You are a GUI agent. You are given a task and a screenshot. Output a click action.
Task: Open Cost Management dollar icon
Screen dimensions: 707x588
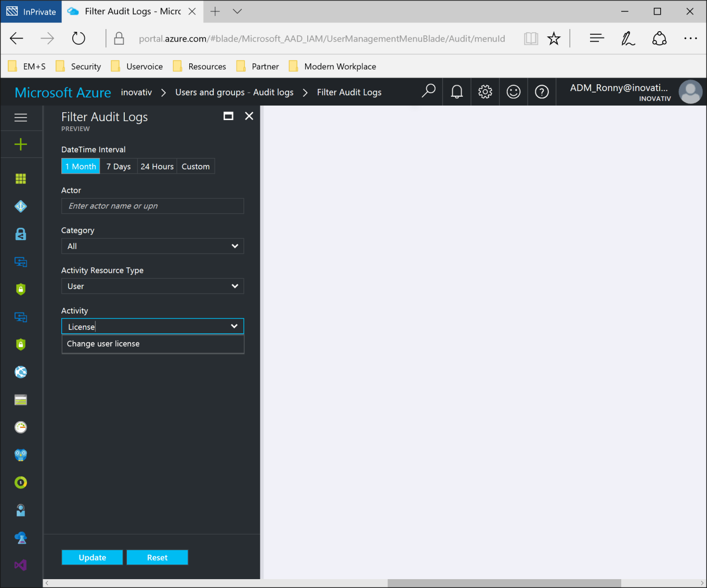[21, 482]
